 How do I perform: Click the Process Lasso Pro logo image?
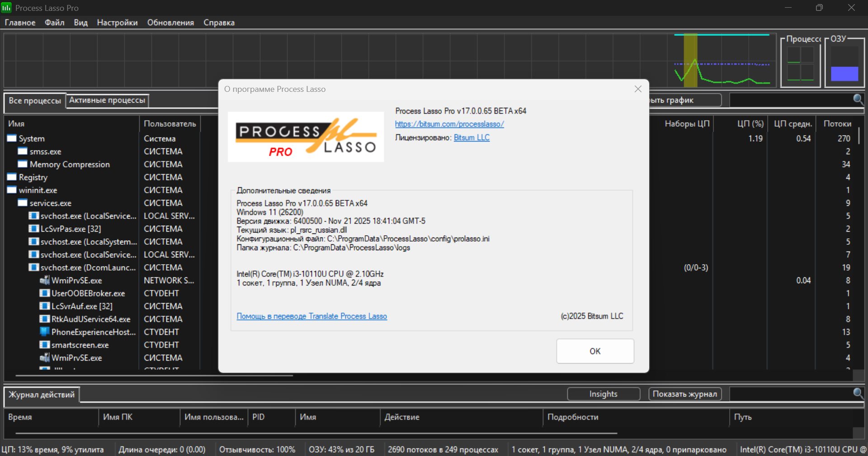(x=306, y=137)
